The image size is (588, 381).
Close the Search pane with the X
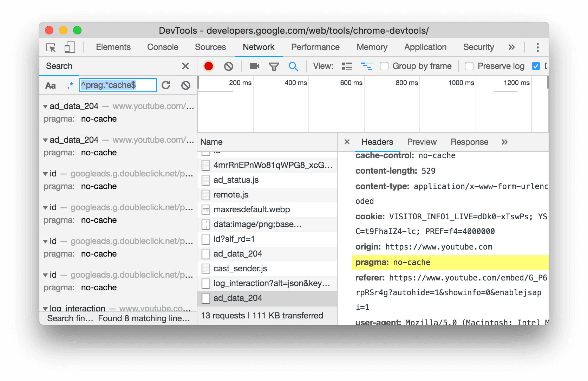(186, 66)
